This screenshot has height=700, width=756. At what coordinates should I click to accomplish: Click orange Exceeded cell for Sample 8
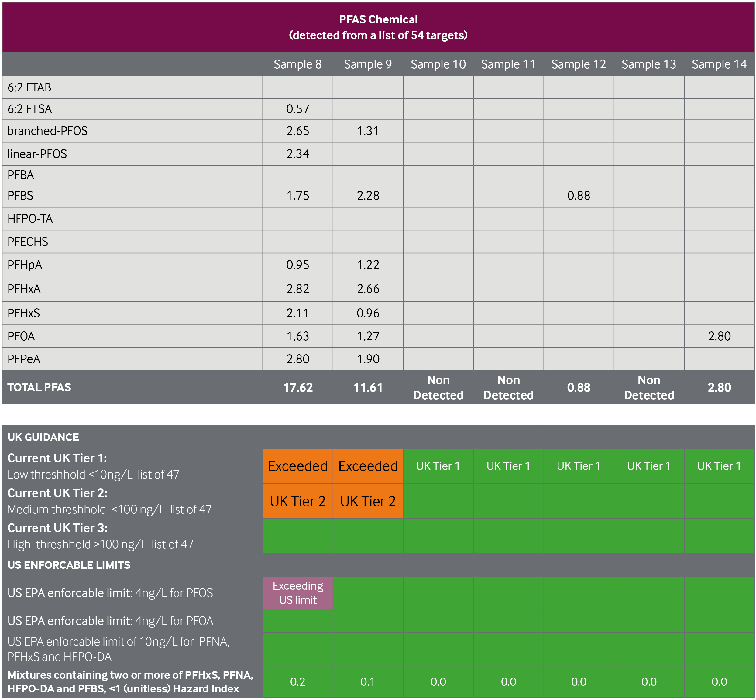coord(298,466)
